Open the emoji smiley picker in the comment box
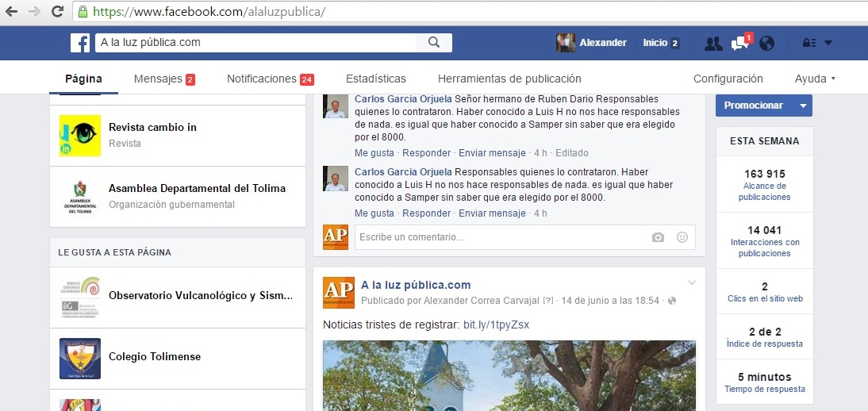 click(682, 237)
